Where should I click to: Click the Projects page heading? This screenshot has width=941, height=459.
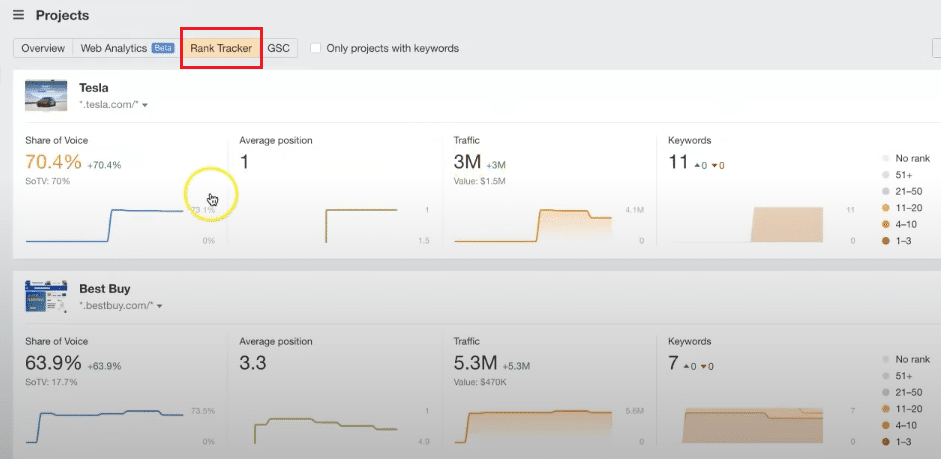(62, 15)
